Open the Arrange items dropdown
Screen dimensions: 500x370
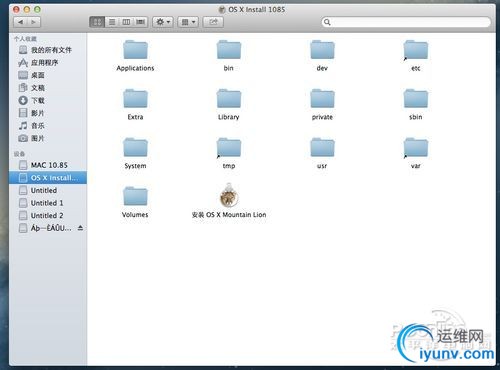pyautogui.click(x=188, y=22)
